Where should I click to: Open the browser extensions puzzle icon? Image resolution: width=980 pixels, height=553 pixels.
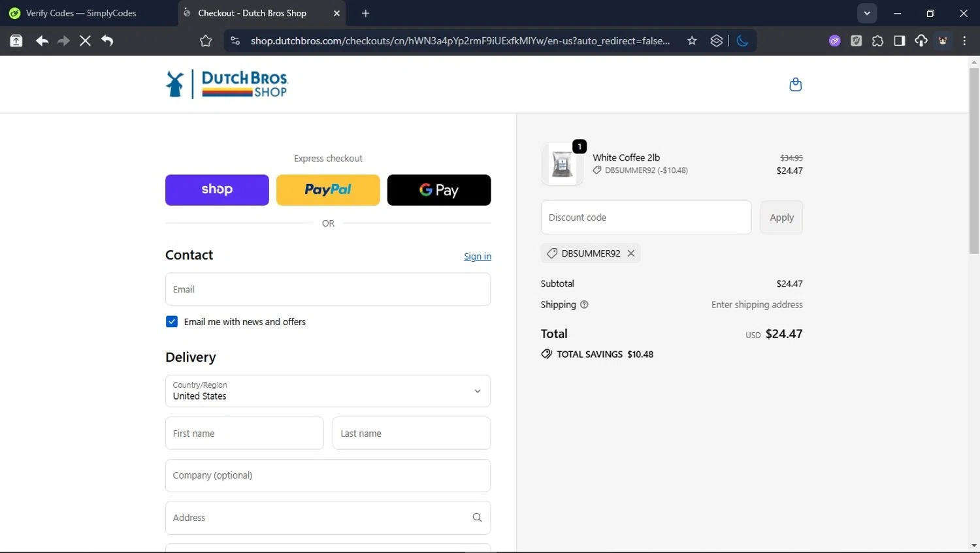point(877,40)
